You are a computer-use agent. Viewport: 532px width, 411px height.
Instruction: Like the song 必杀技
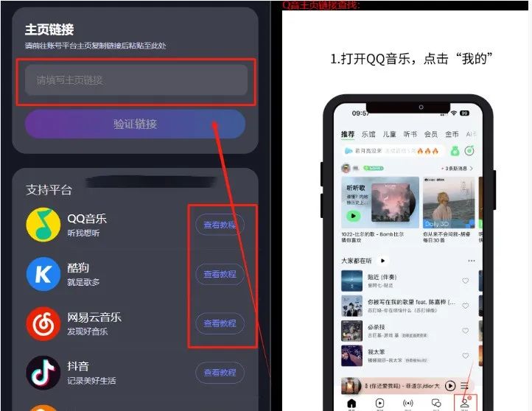pos(466,331)
